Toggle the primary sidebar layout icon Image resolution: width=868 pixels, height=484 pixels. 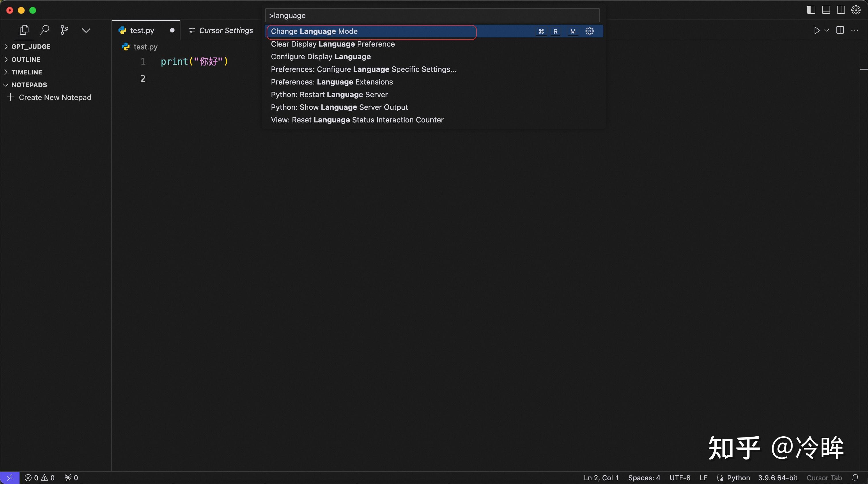(x=811, y=10)
